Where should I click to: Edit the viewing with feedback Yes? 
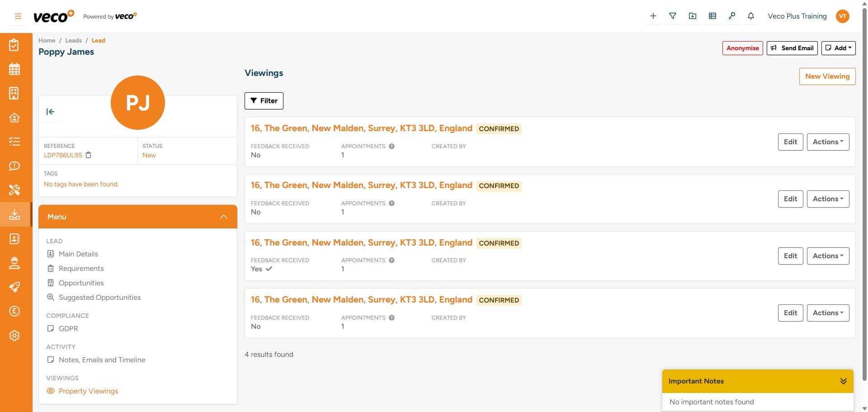click(x=790, y=256)
